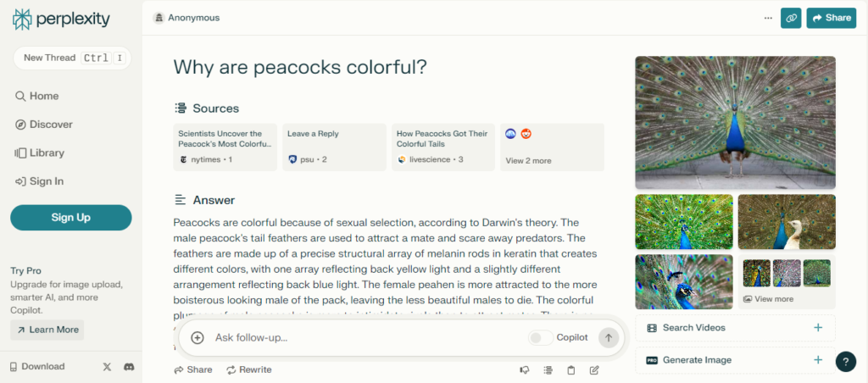Expand Search Videos with plus icon
The width and height of the screenshot is (868, 383).
coord(818,328)
